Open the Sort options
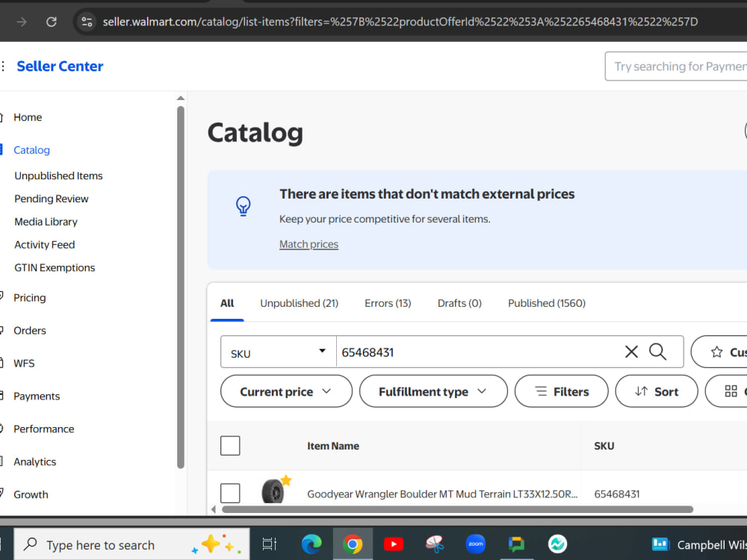This screenshot has height=560, width=747. point(657,391)
